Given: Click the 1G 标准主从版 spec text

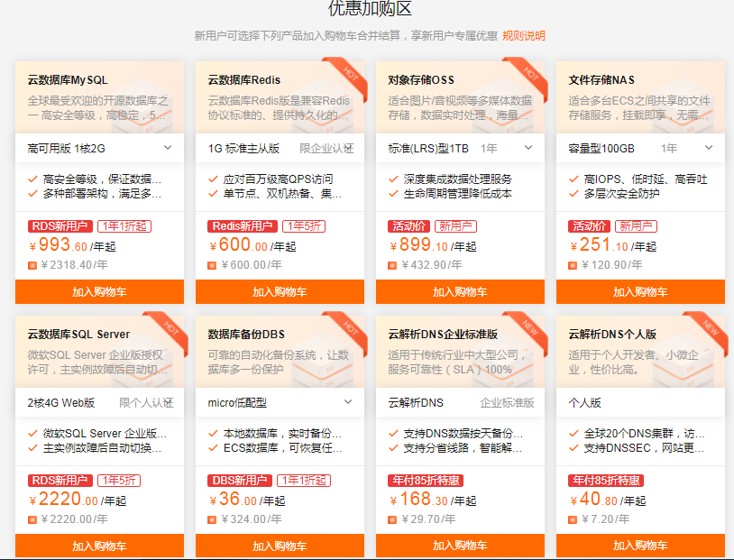Looking at the screenshot, I should pos(243,149).
